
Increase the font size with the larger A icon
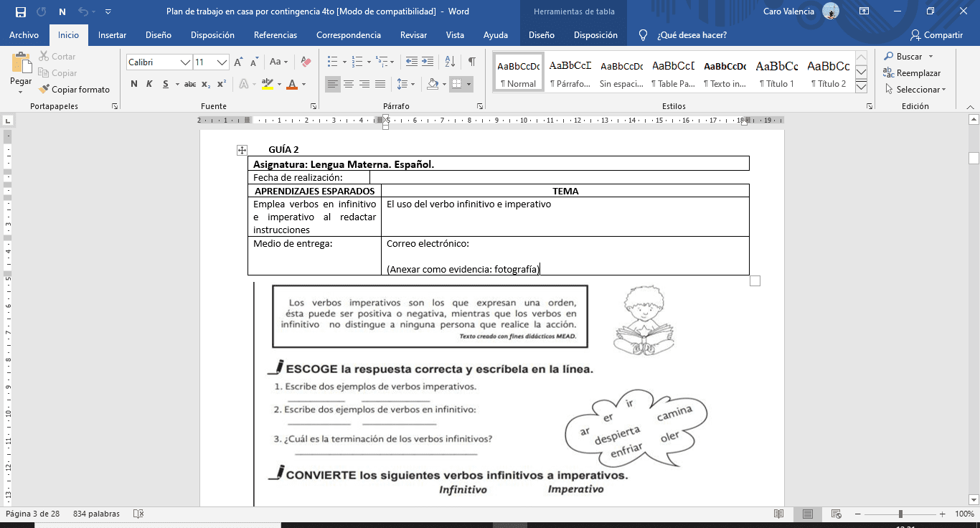238,62
